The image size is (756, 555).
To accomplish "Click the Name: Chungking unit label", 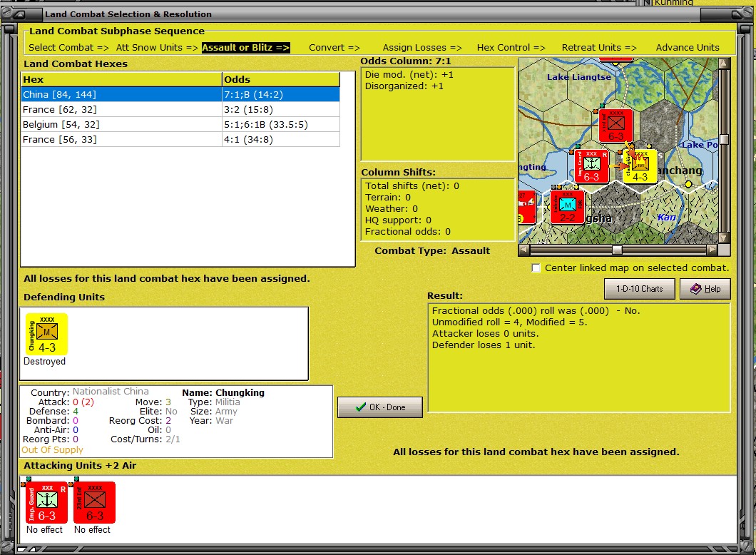I will click(x=223, y=392).
